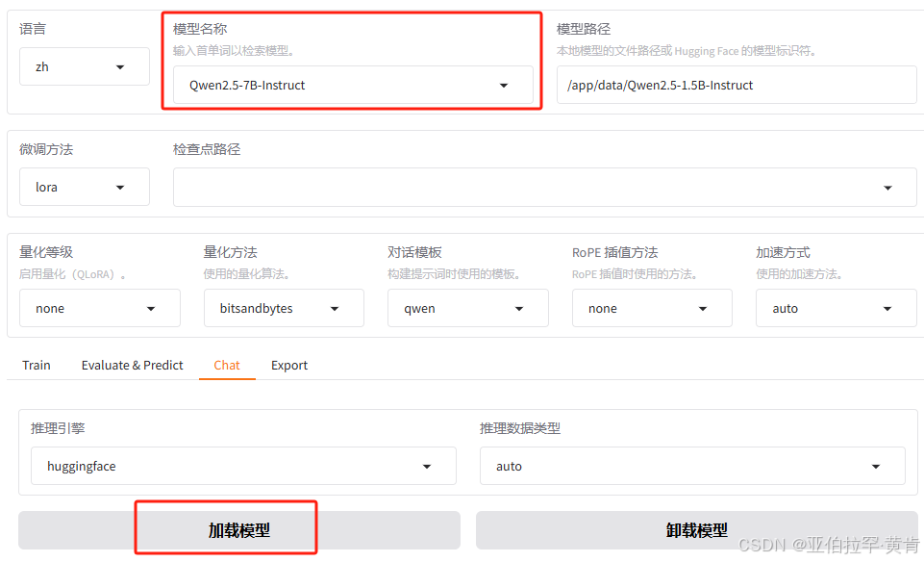Switch to the Export tab

(288, 365)
